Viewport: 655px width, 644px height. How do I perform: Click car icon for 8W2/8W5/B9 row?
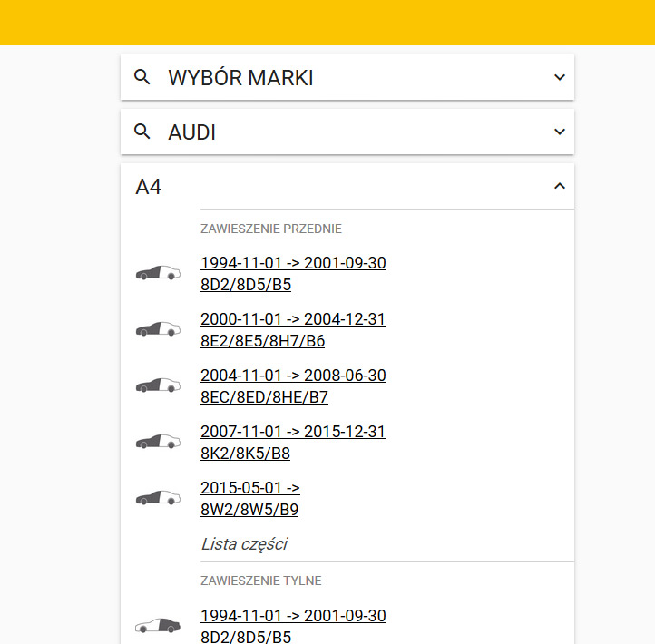158,498
